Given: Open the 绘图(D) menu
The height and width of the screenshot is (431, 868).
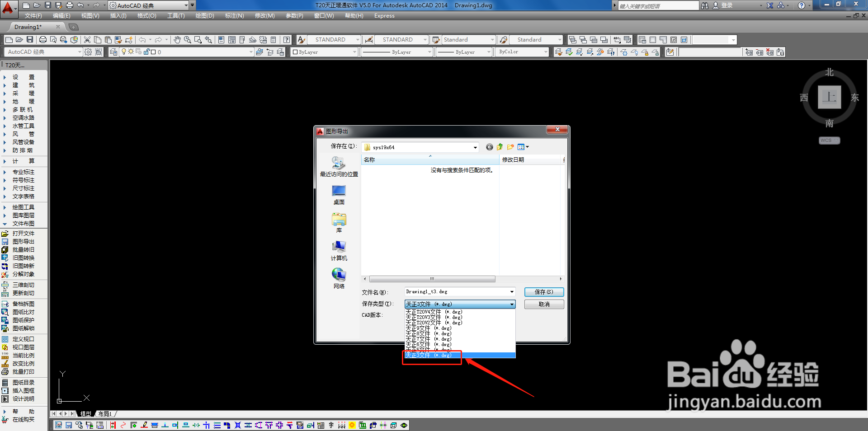Looking at the screenshot, I should [x=205, y=16].
